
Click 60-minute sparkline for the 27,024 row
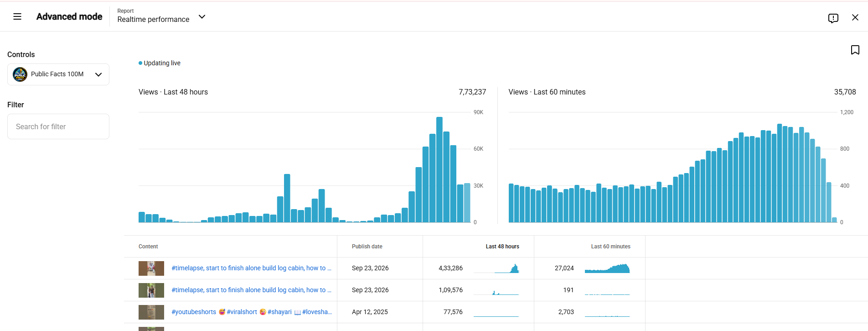(x=607, y=268)
